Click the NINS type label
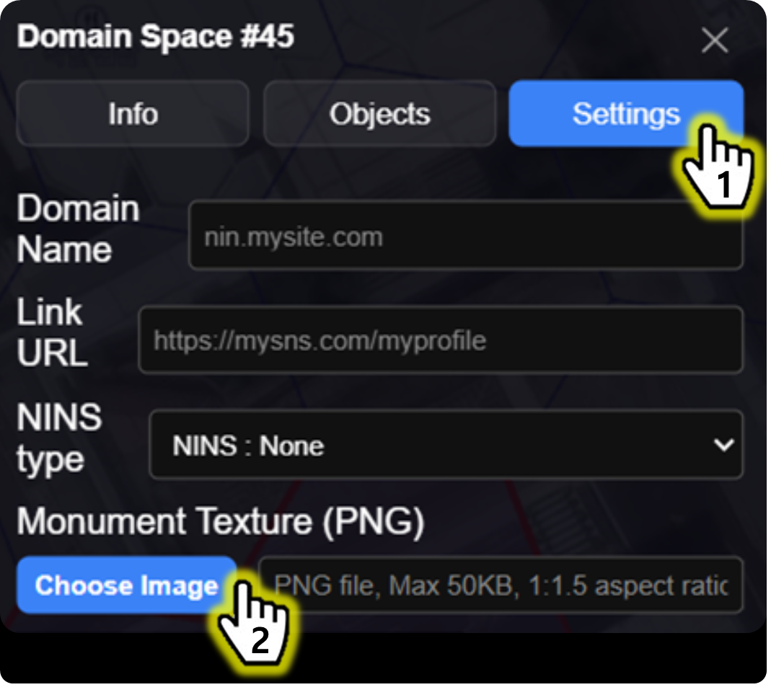This screenshot has width=784, height=695. pyautogui.click(x=59, y=438)
